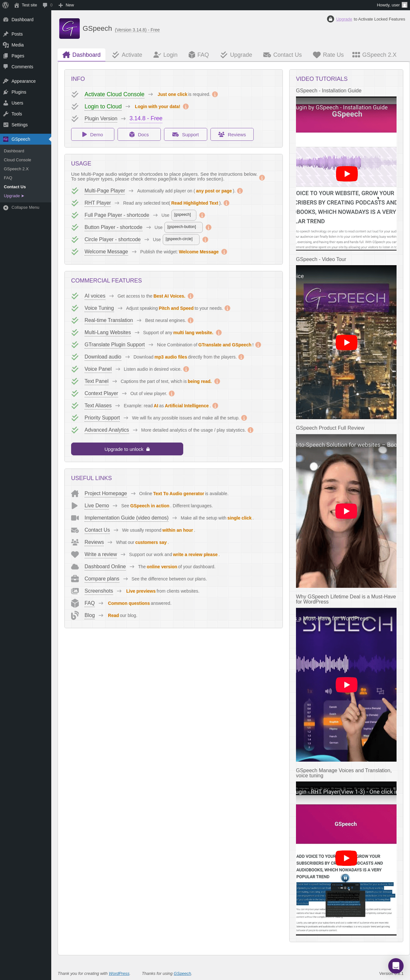Play the Product Full Review video
This screenshot has width=410, height=980.
click(347, 511)
